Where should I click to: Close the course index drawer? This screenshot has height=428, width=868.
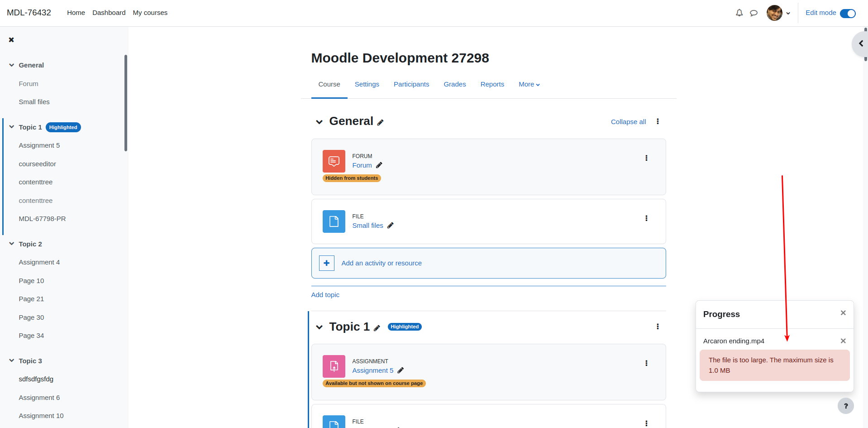click(x=11, y=40)
